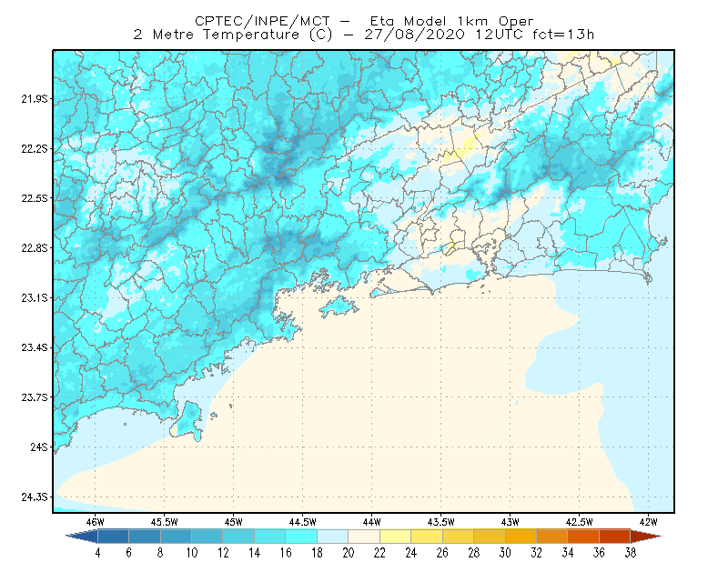Click the colorbar value label 38
The image size is (728, 562).
coord(630,553)
